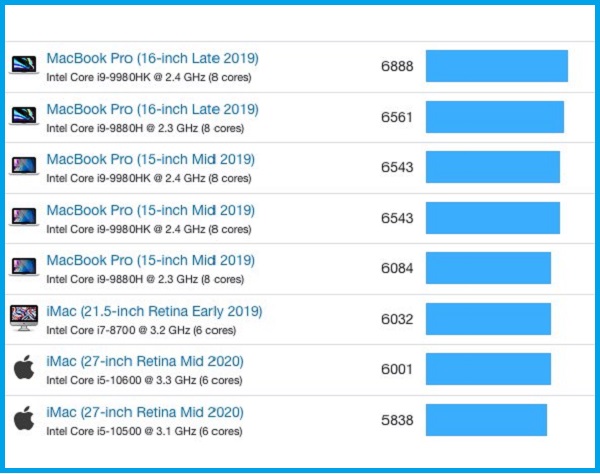The image size is (600, 474).
Task: Open iMac 27-inch Retina link scoring 5838
Action: click(x=145, y=412)
